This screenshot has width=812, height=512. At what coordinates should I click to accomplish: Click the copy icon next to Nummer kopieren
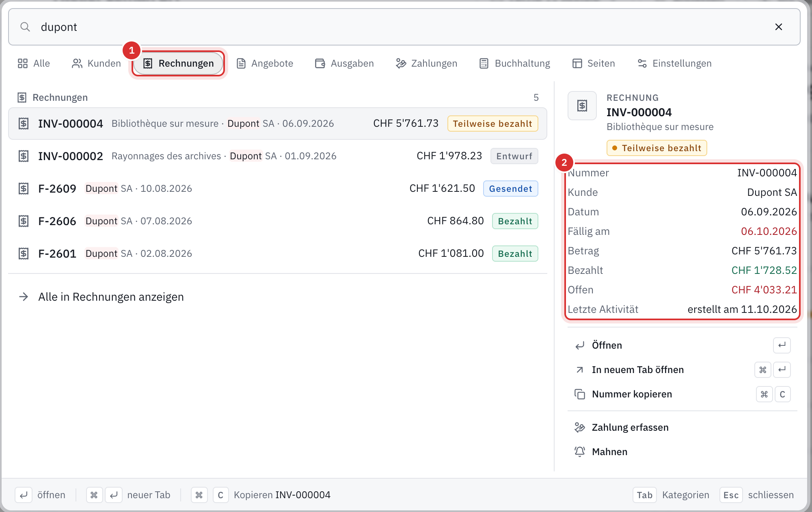tap(580, 394)
